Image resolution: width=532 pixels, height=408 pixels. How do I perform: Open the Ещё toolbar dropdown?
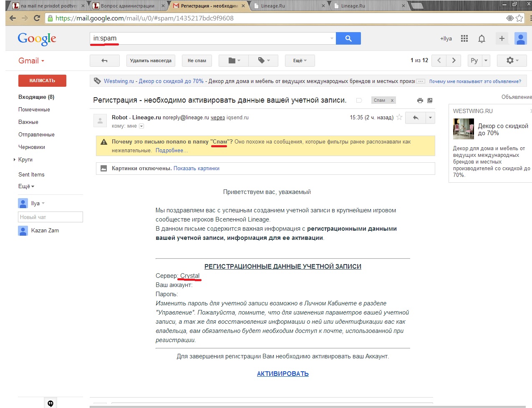point(300,60)
